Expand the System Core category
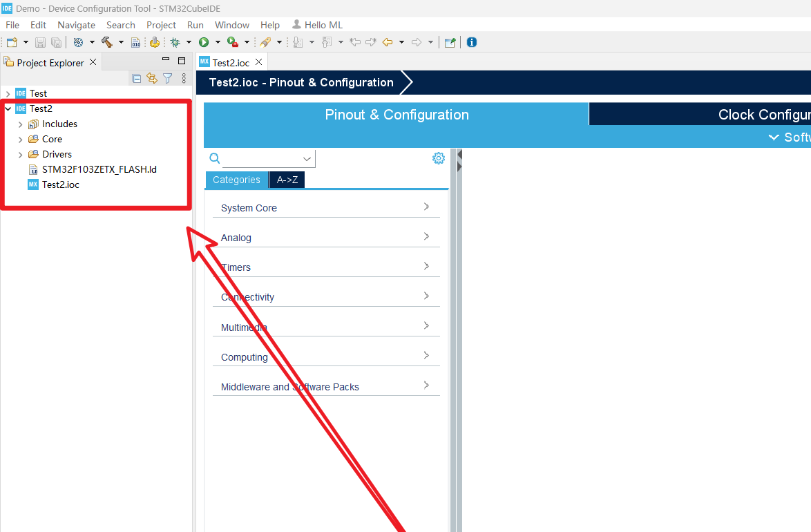The image size is (811, 532). (326, 207)
